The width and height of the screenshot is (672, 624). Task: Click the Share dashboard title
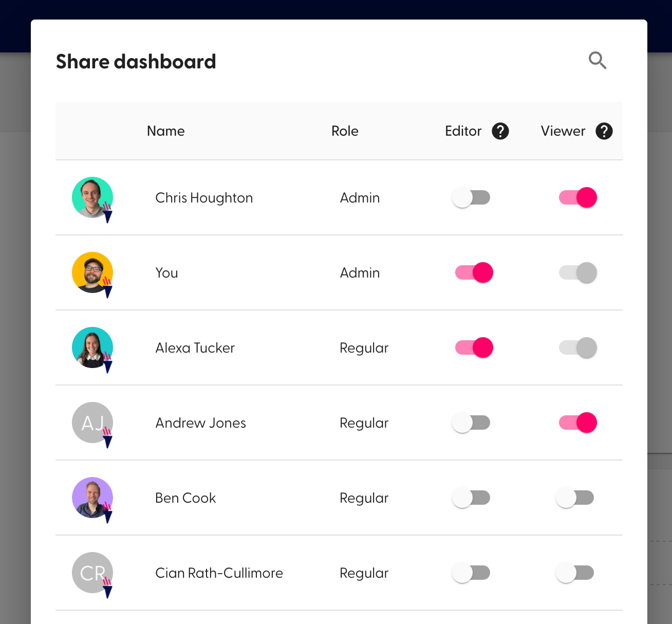pos(136,61)
